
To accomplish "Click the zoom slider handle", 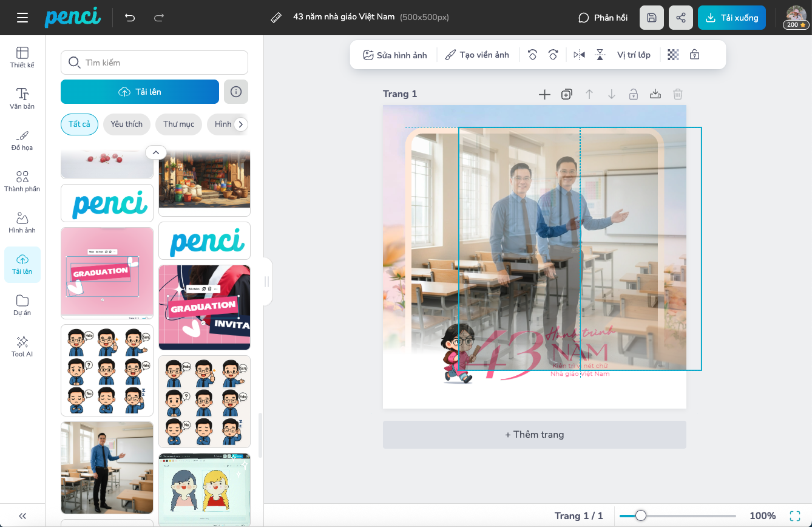I will coord(640,515).
